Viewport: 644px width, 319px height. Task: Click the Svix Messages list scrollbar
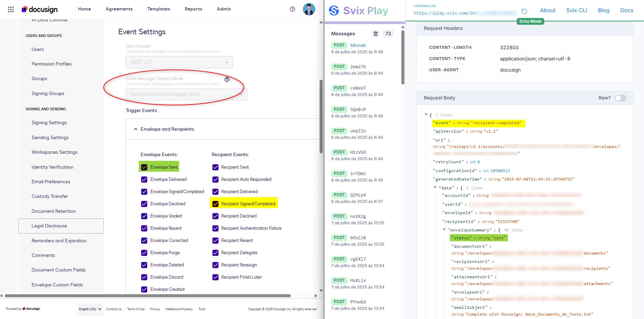[403, 57]
